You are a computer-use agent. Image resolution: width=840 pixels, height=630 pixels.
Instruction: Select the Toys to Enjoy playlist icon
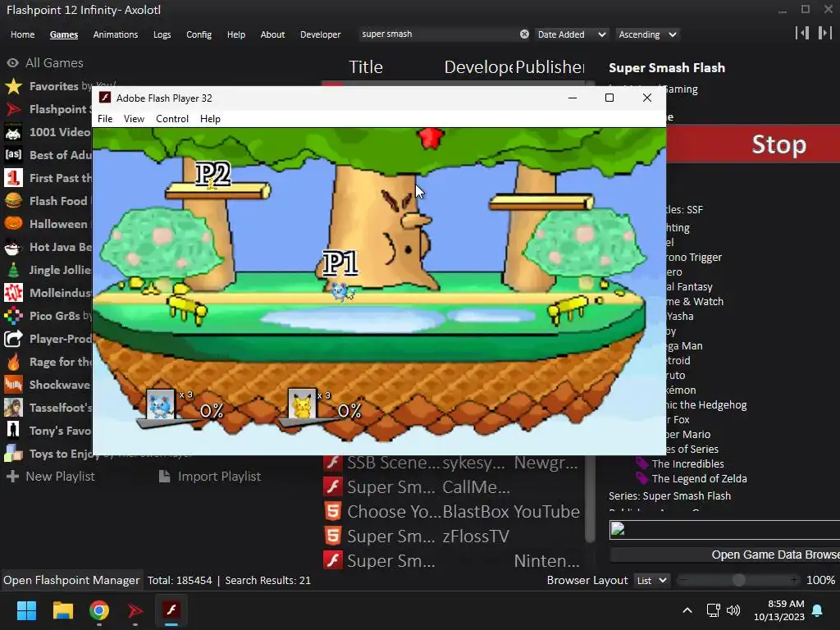(x=13, y=453)
